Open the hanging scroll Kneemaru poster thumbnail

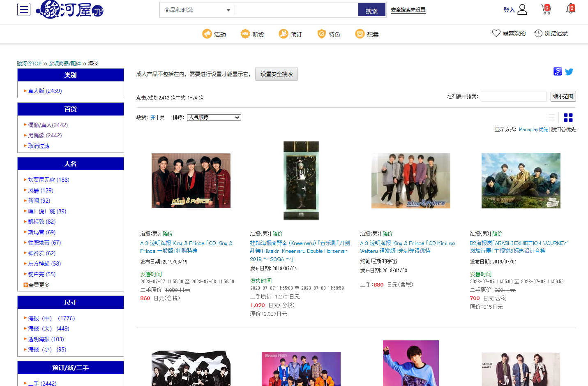(301, 181)
